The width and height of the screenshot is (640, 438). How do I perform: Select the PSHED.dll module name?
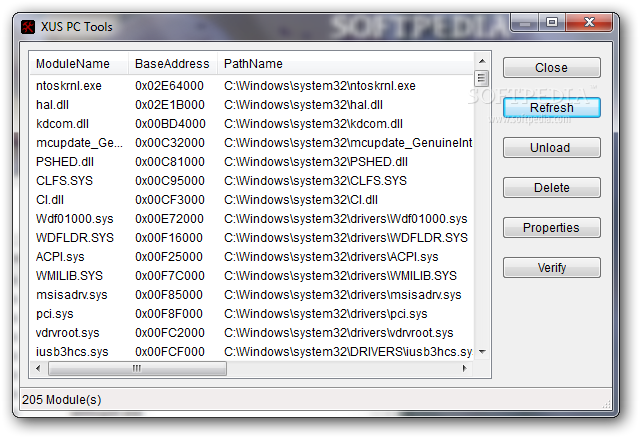click(65, 162)
